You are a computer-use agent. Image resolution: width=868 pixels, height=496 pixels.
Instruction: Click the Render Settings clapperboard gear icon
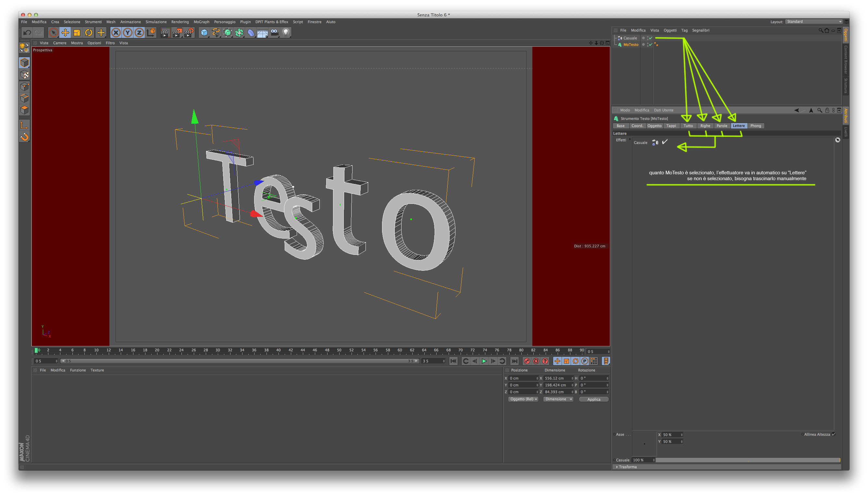[x=189, y=33]
